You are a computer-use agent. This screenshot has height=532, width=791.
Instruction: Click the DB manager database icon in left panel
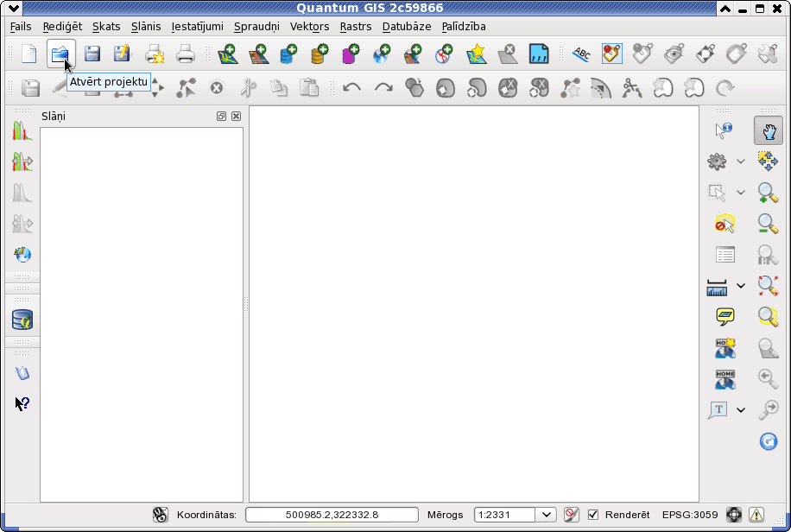22,320
